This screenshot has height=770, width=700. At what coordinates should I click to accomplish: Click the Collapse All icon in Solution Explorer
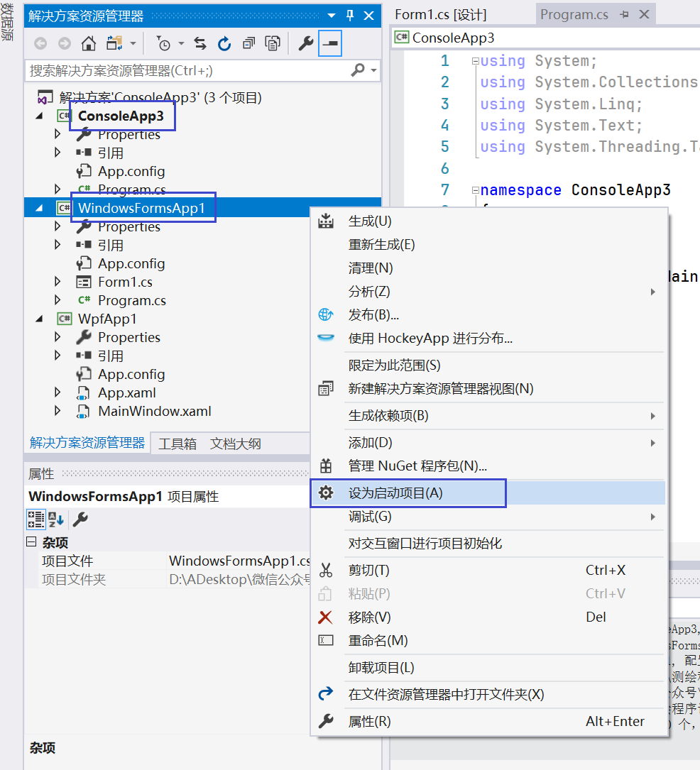click(x=248, y=44)
